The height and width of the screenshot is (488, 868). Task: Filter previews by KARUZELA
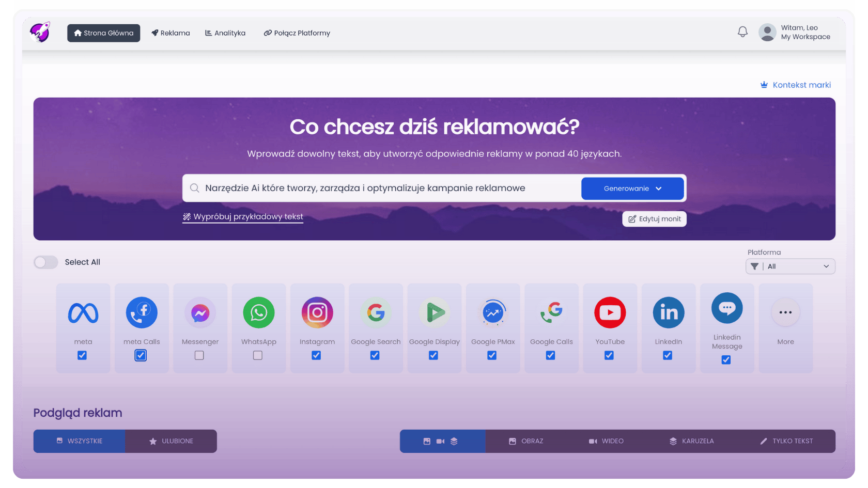tap(691, 441)
